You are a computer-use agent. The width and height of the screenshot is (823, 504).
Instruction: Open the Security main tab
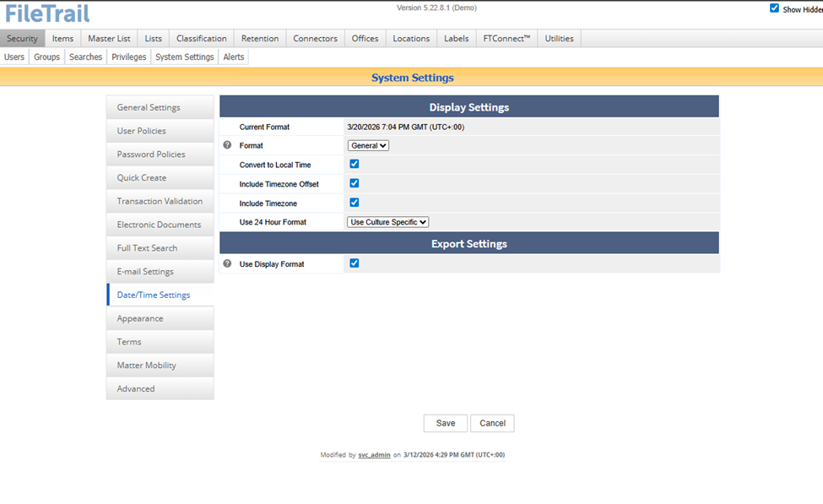click(x=23, y=38)
